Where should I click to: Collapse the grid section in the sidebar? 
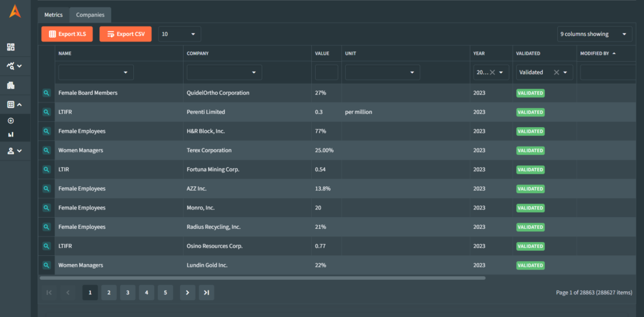coord(14,104)
